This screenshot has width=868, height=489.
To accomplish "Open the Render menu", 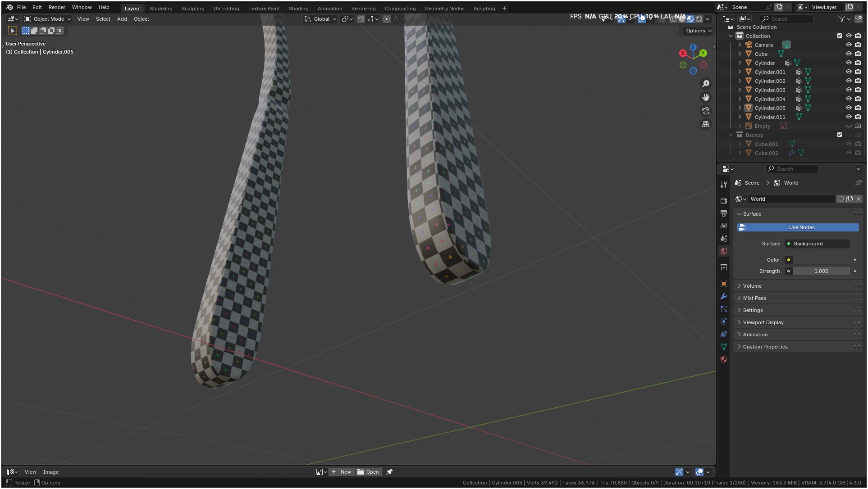I will coord(57,7).
